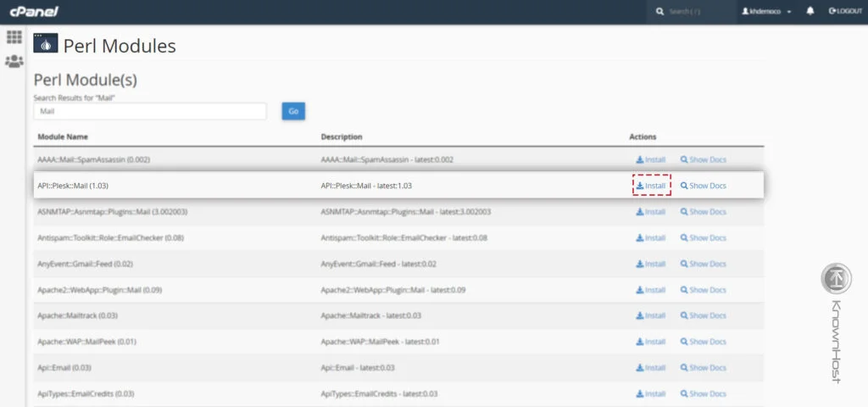Open the cPanel home grid icon
The height and width of the screenshot is (407, 868).
[x=14, y=37]
